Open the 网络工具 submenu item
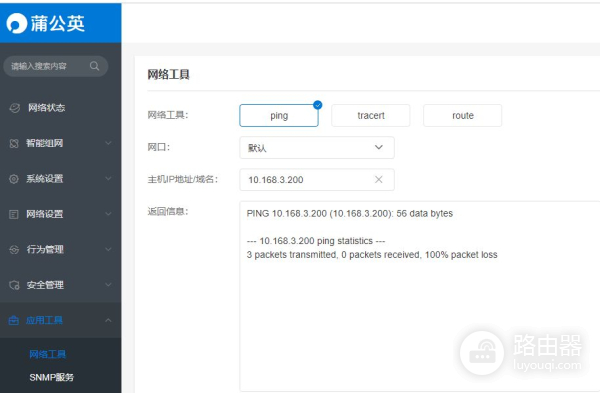This screenshot has height=393, width=600. pyautogui.click(x=48, y=354)
